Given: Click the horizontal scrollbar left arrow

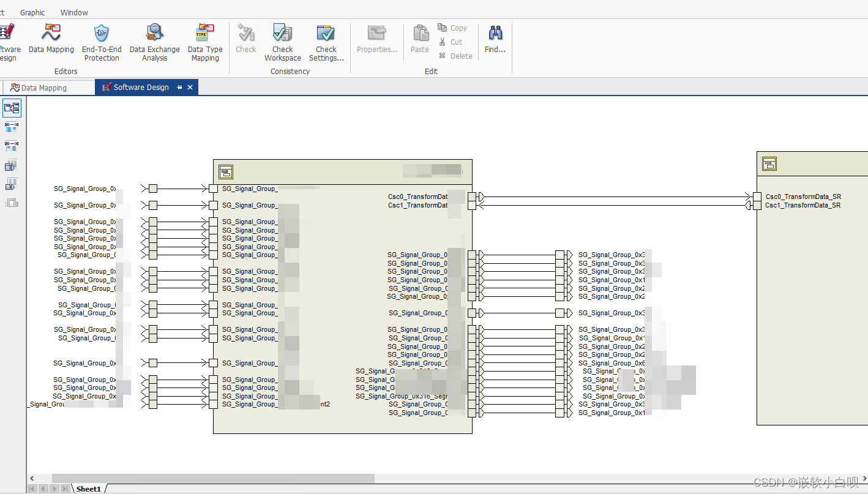Looking at the screenshot, I should [x=32, y=478].
